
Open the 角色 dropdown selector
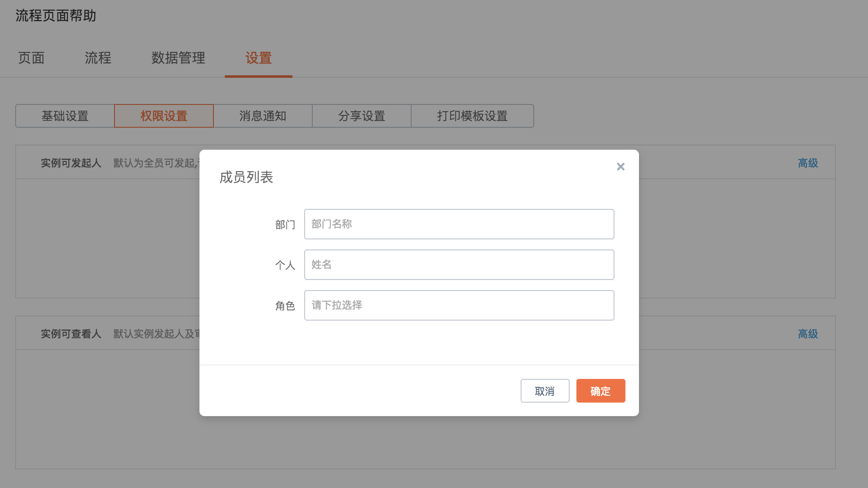click(459, 305)
